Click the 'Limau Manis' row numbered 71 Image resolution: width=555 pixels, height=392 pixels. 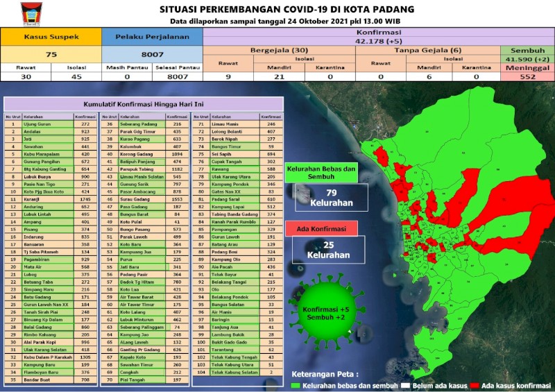click(238, 124)
